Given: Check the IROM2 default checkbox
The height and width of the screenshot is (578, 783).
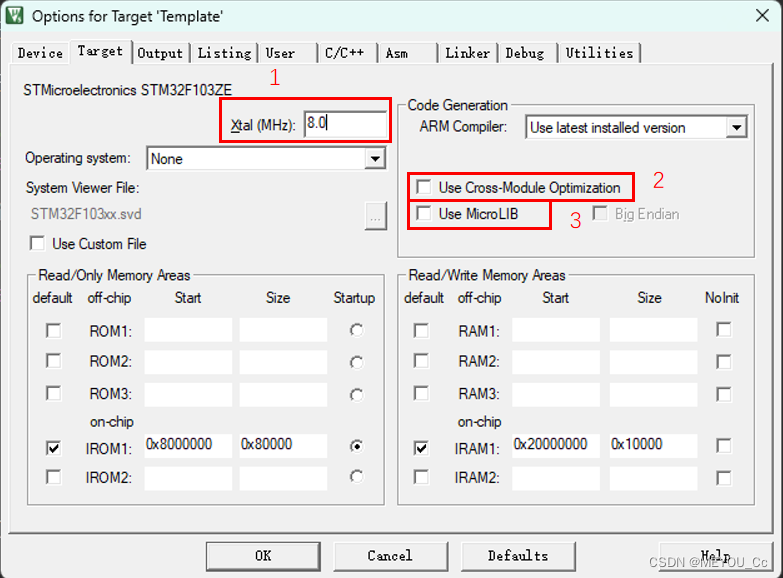Looking at the screenshot, I should click(53, 477).
